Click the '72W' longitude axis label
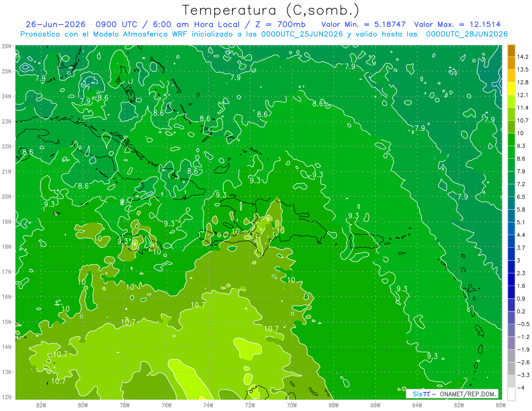The image size is (532, 411). (x=250, y=405)
